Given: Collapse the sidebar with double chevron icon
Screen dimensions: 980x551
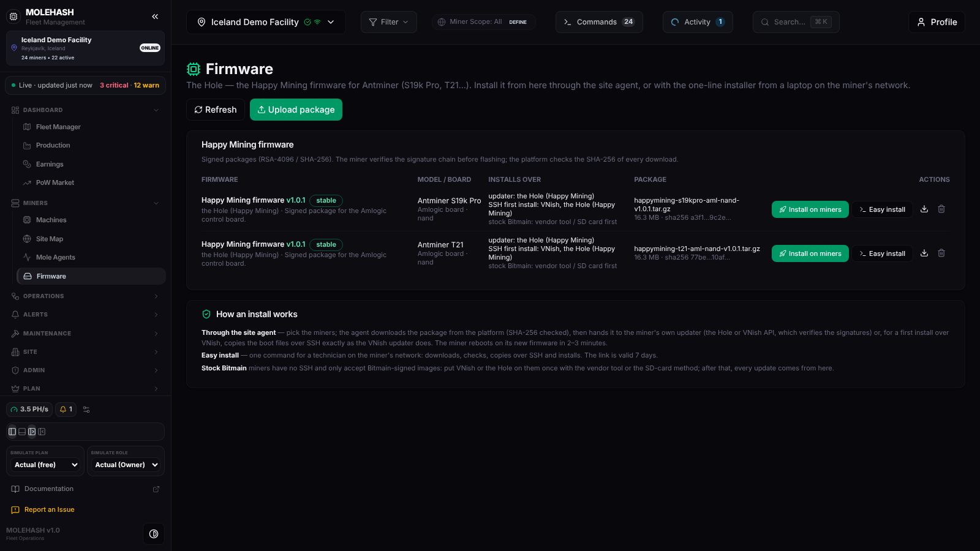Looking at the screenshot, I should 155,17.
